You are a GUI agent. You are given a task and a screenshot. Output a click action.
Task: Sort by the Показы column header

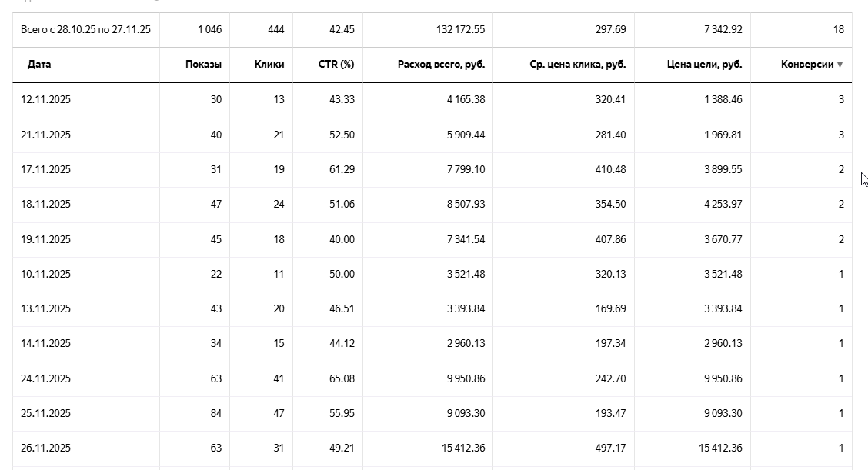203,65
